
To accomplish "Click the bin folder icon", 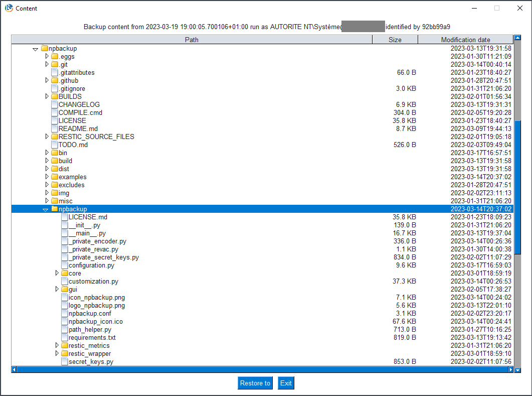I will pyautogui.click(x=55, y=153).
